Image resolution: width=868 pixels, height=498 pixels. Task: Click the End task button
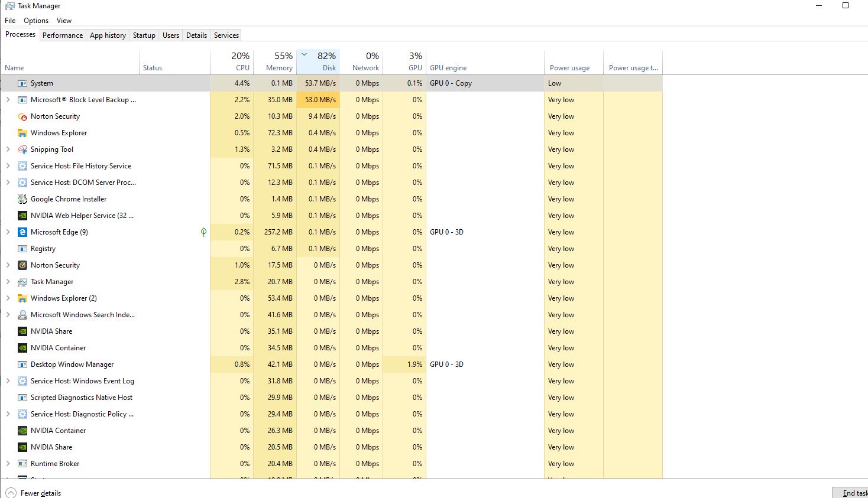[851, 493]
